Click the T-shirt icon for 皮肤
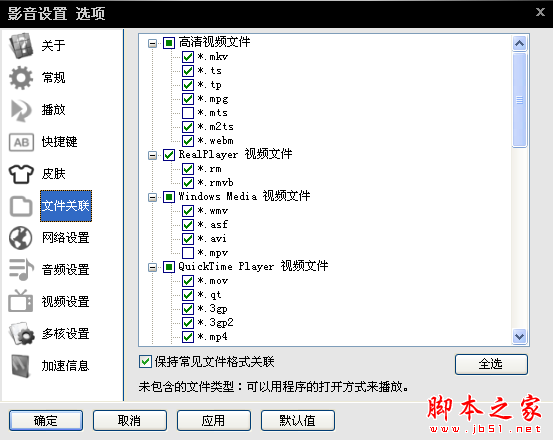Screen dimensions: 553x440 pyautogui.click(x=21, y=174)
